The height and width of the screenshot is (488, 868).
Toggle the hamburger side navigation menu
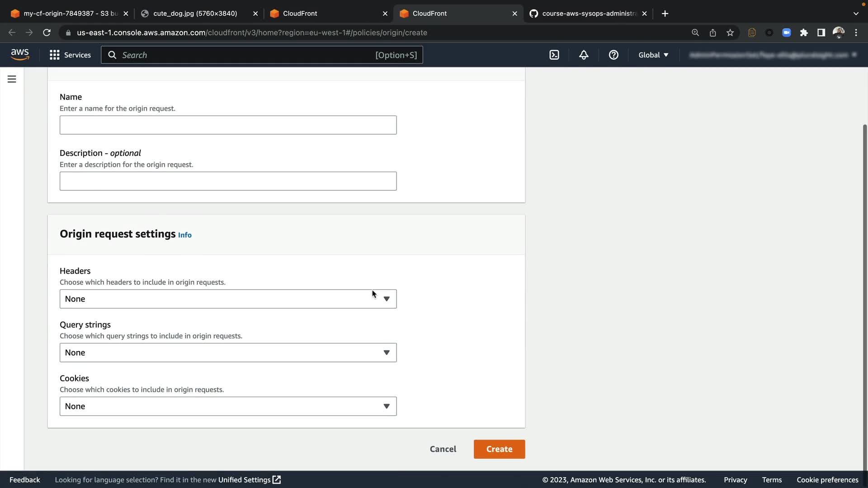coord(12,79)
